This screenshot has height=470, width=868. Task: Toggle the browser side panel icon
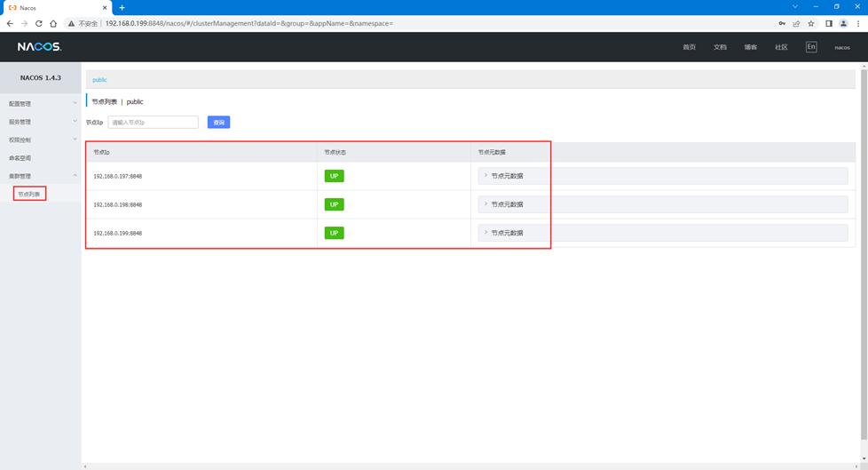point(829,23)
